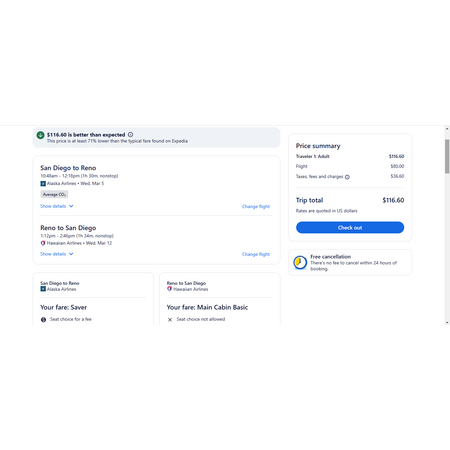
Task: Click the Average CO2 badge
Action: coord(54,194)
